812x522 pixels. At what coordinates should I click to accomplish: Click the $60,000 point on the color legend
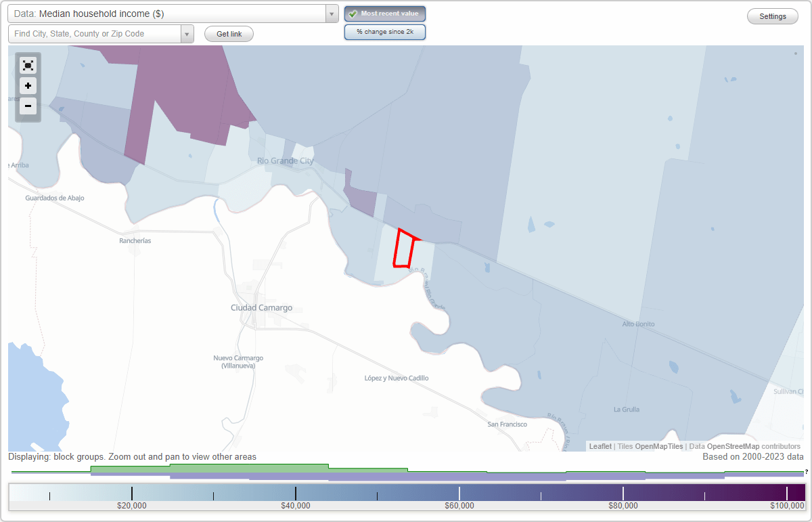[x=459, y=494]
